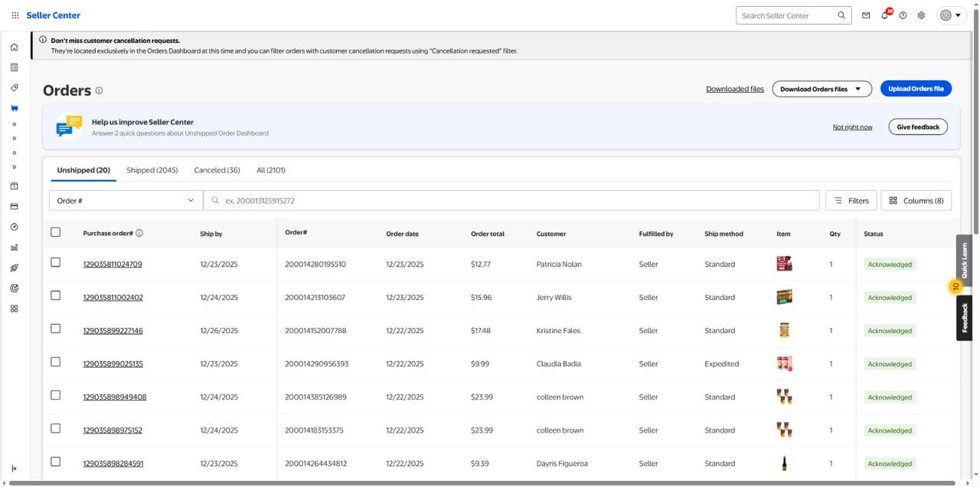Click the info icon beside Purchase order# header

click(139, 233)
